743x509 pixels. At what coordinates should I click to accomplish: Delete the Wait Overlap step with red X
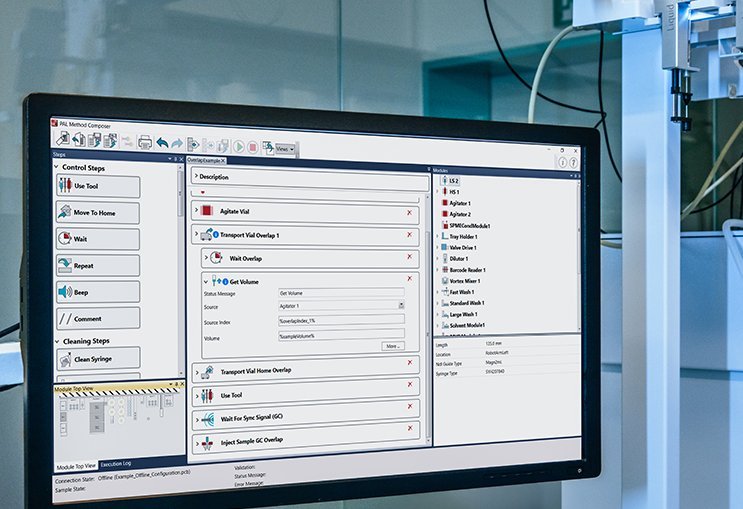409,256
